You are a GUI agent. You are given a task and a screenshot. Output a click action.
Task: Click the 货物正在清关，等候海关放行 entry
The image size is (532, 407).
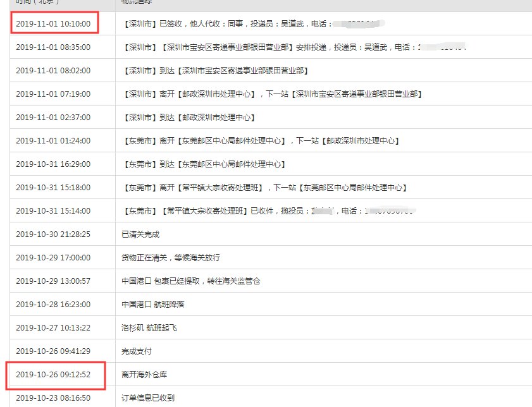pyautogui.click(x=171, y=258)
